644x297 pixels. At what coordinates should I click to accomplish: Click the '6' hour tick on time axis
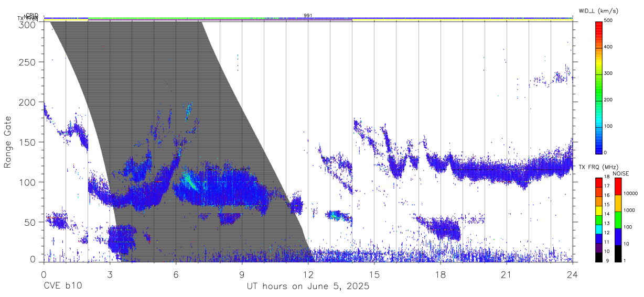pos(176,274)
